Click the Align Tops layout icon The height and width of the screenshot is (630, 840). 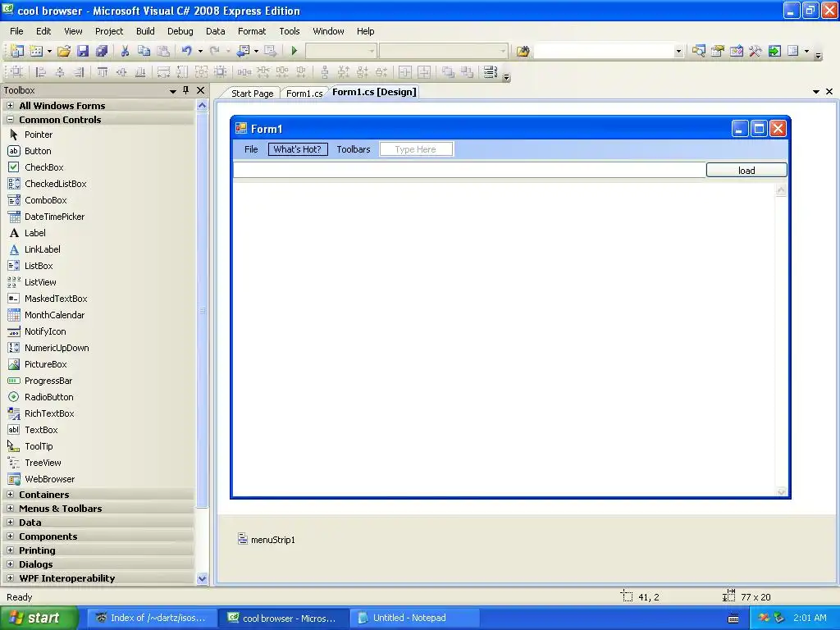point(102,72)
